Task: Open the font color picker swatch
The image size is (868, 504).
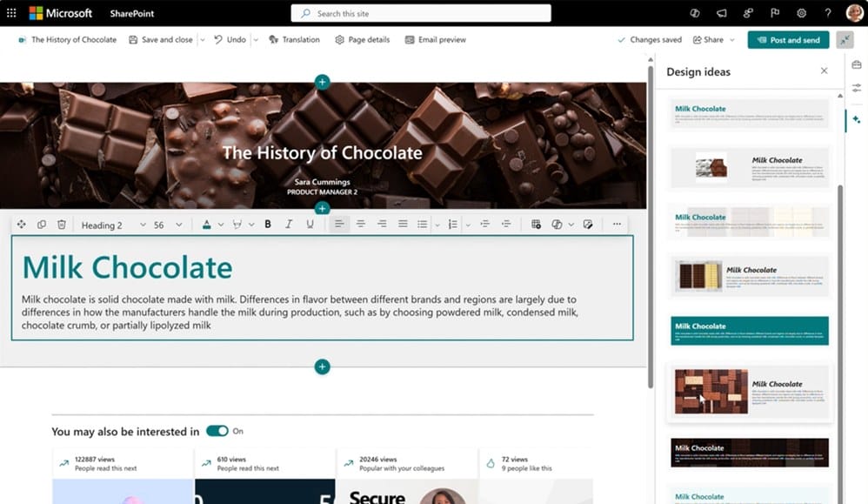Action: 209,224
